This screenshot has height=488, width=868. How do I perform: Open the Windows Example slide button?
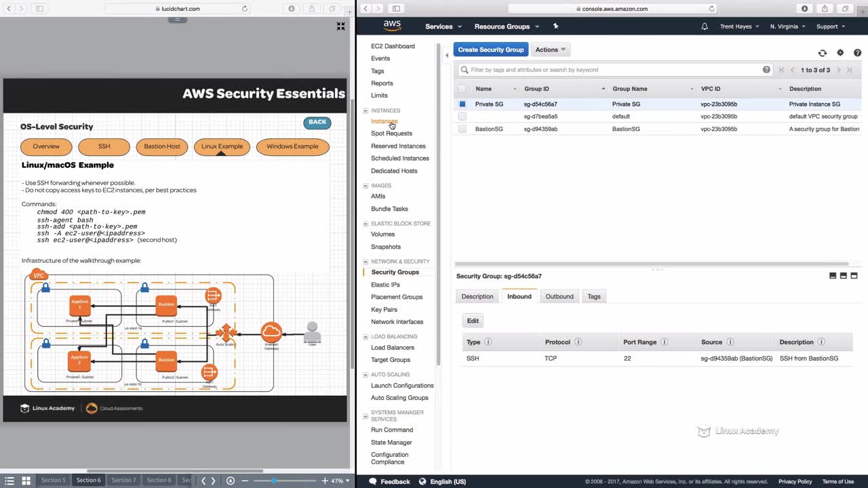pos(292,146)
